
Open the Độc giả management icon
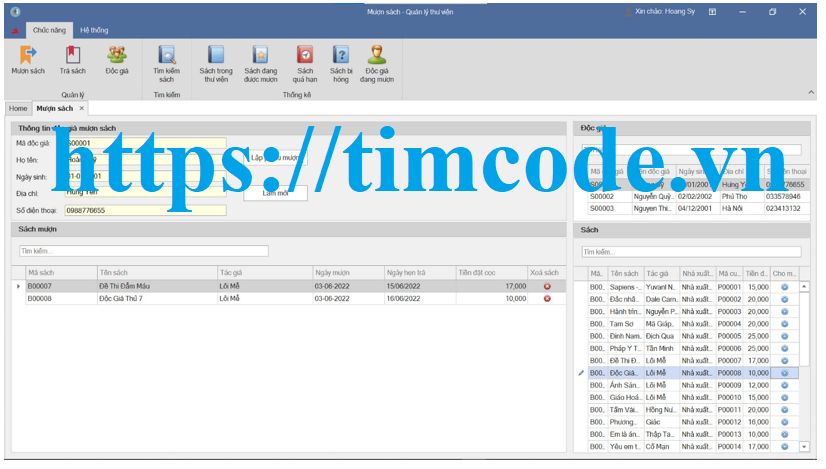click(x=116, y=60)
